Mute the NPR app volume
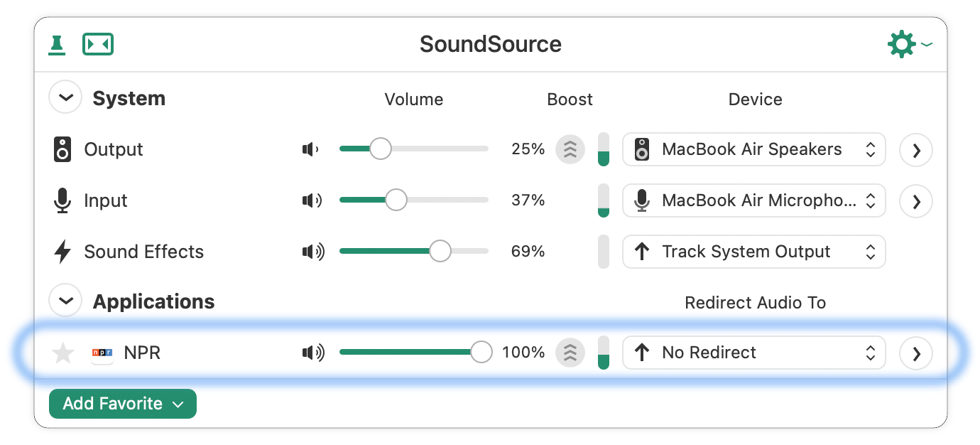The height and width of the screenshot is (445, 980). [x=313, y=353]
